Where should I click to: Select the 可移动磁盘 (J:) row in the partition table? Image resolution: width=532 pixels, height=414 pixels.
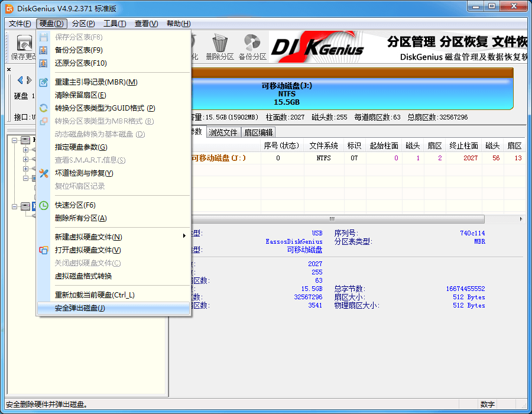coord(358,158)
